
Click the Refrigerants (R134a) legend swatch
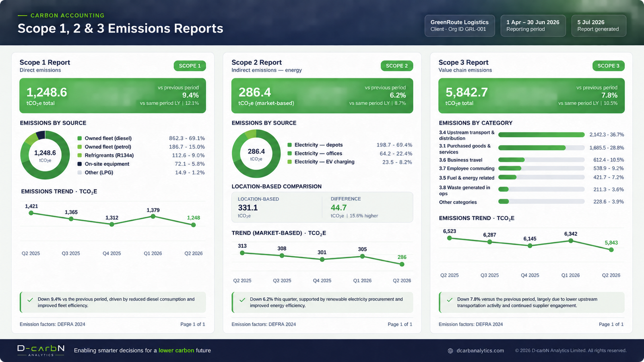click(x=80, y=155)
